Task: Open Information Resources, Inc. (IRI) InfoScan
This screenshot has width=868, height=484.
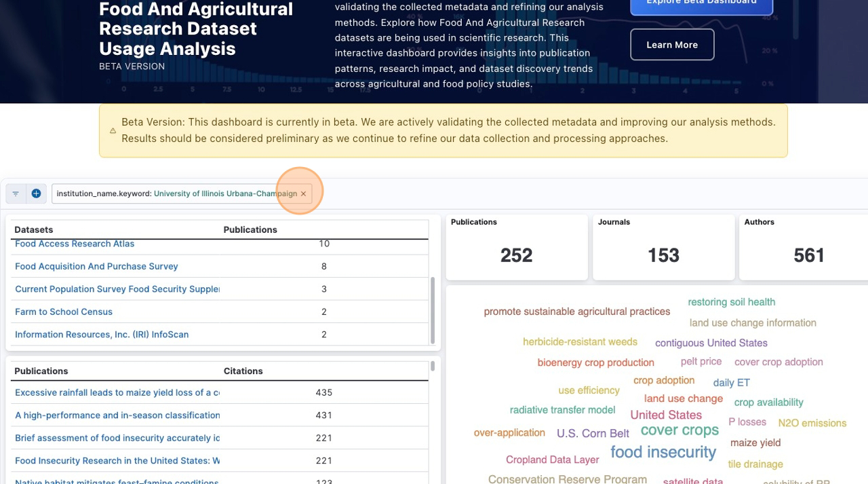Action: pyautogui.click(x=102, y=335)
